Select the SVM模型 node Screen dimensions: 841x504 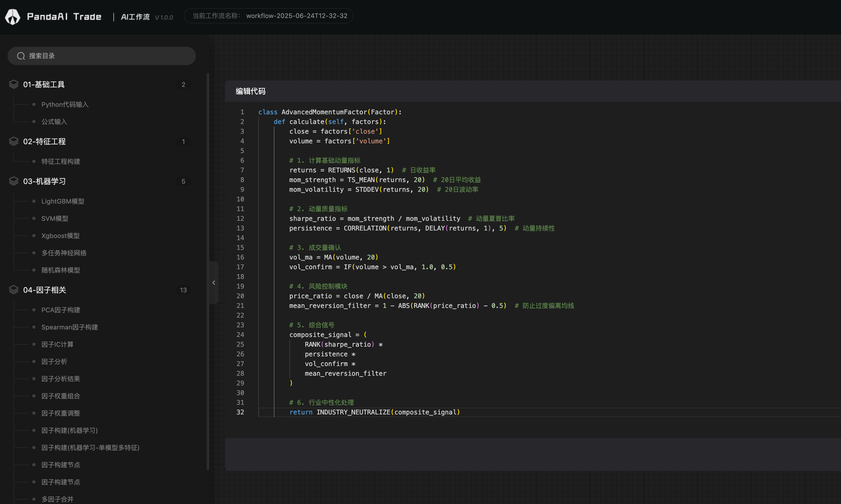click(55, 218)
